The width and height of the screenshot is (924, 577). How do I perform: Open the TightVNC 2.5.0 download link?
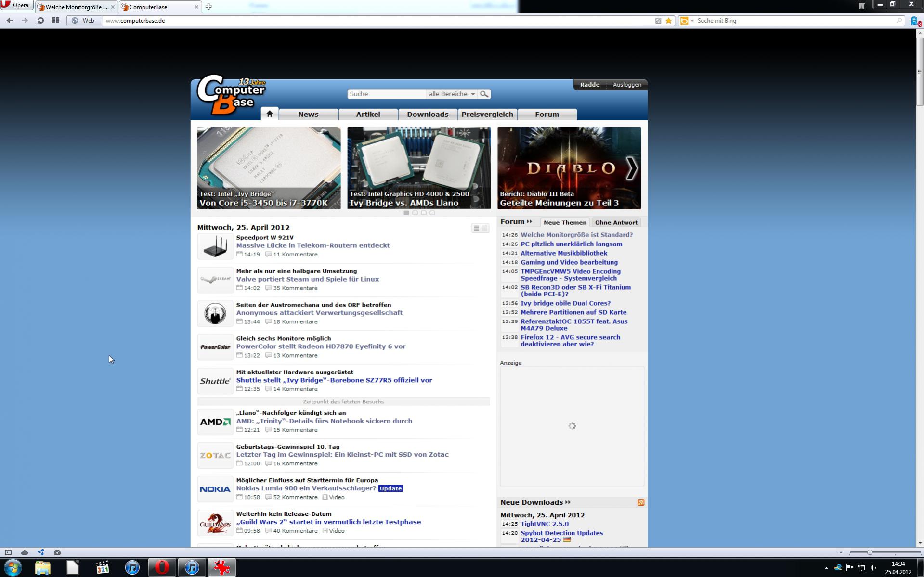click(x=545, y=524)
